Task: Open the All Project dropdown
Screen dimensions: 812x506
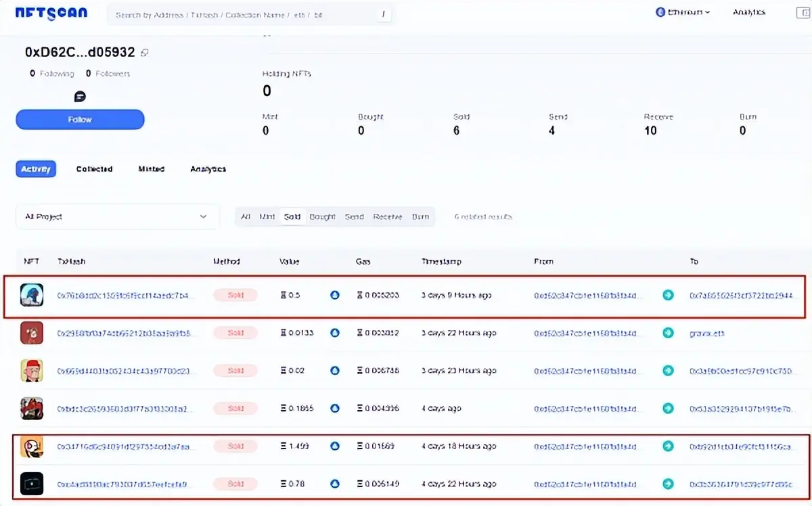Action: click(x=117, y=216)
